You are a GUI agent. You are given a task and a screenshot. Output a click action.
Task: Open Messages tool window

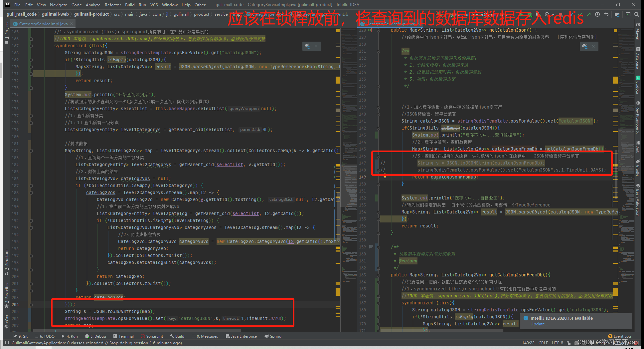tap(205, 336)
